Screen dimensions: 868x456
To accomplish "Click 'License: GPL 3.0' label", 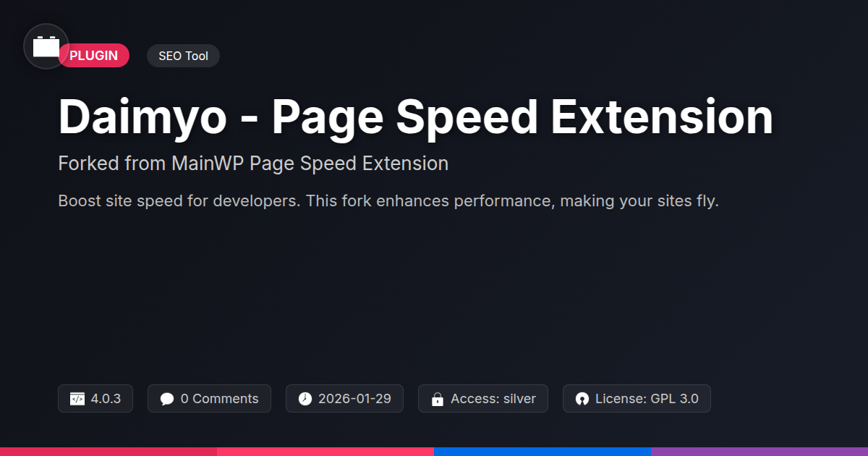I will pos(647,399).
